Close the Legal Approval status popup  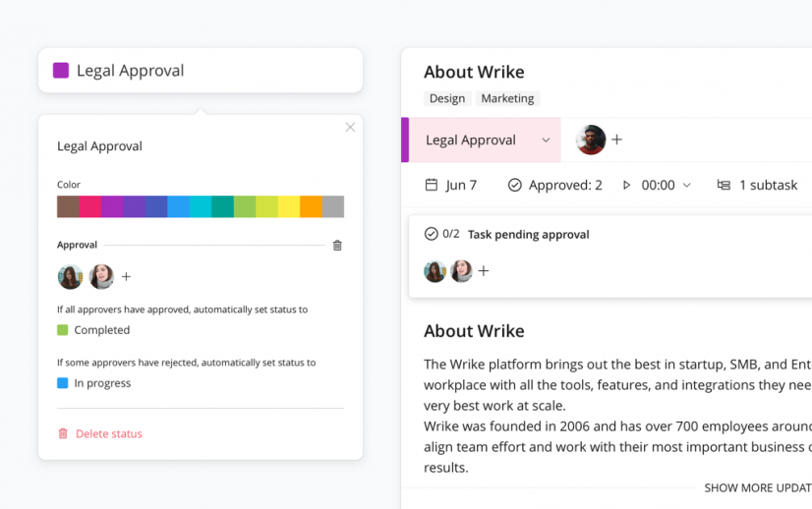click(350, 128)
